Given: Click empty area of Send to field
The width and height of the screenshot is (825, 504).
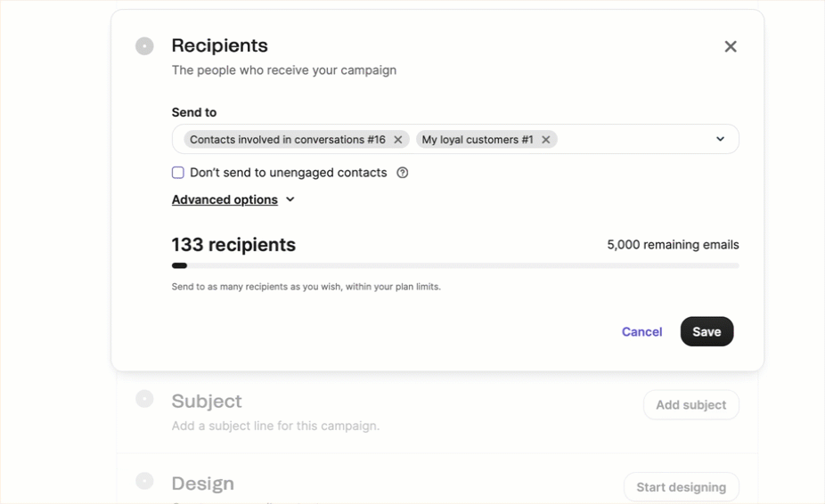Looking at the screenshot, I should (x=633, y=140).
